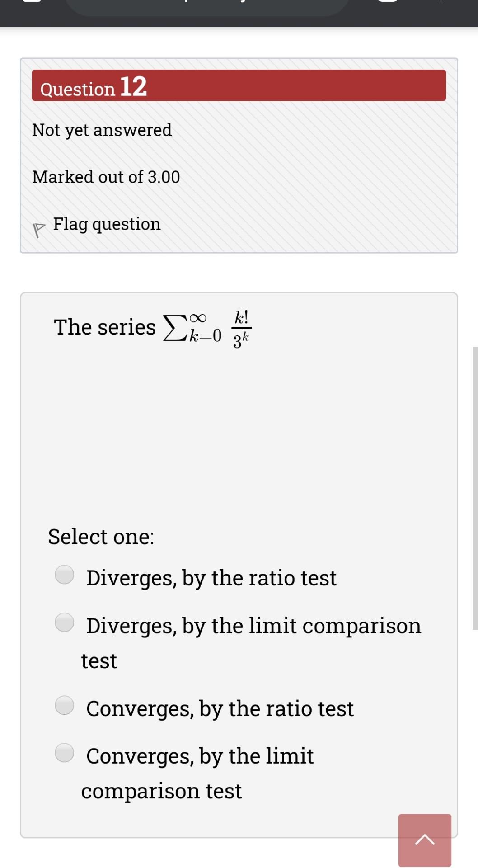Image resolution: width=478 pixels, height=868 pixels.
Task: Click the page scrollbar on right edge
Action: click(x=475, y=488)
